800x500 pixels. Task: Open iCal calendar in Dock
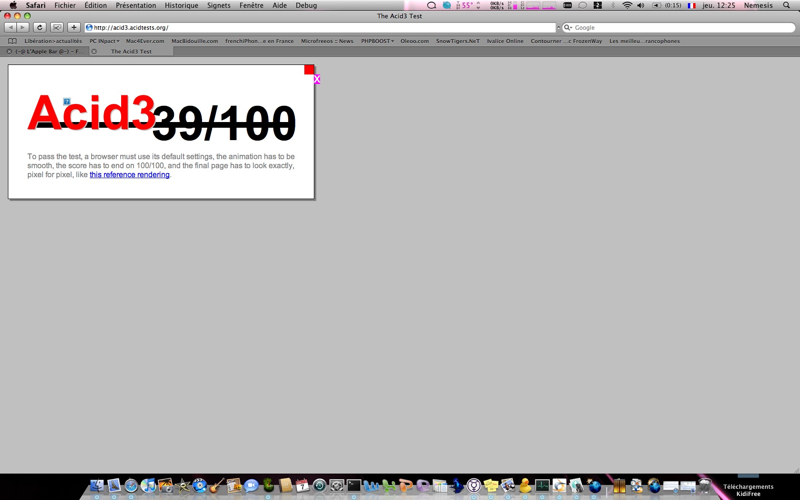pyautogui.click(x=303, y=485)
